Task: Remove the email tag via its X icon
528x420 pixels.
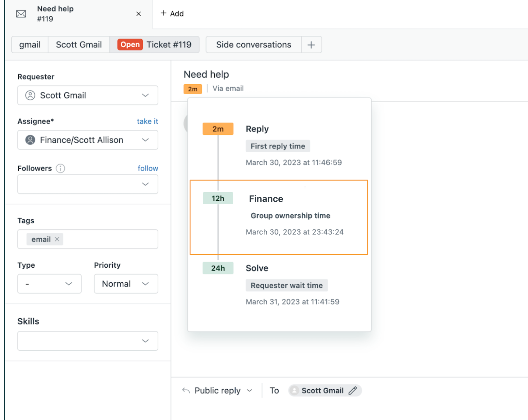Action: (57, 239)
